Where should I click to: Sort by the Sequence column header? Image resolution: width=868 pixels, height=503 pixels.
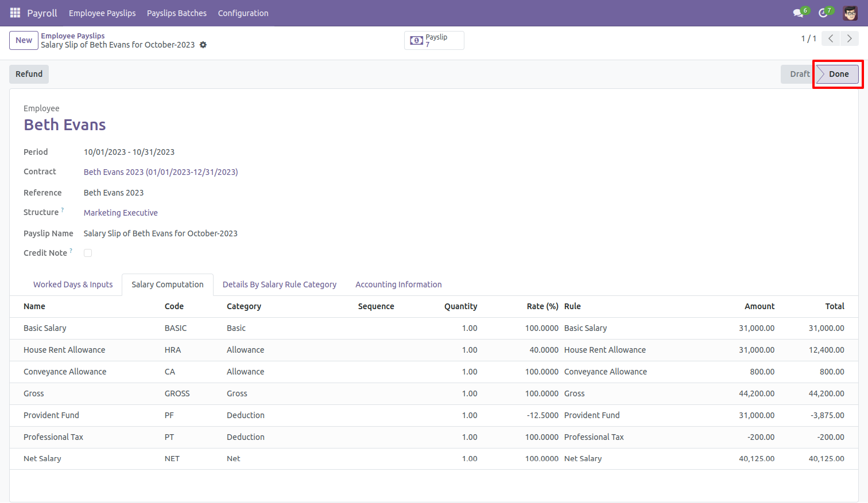click(x=376, y=306)
